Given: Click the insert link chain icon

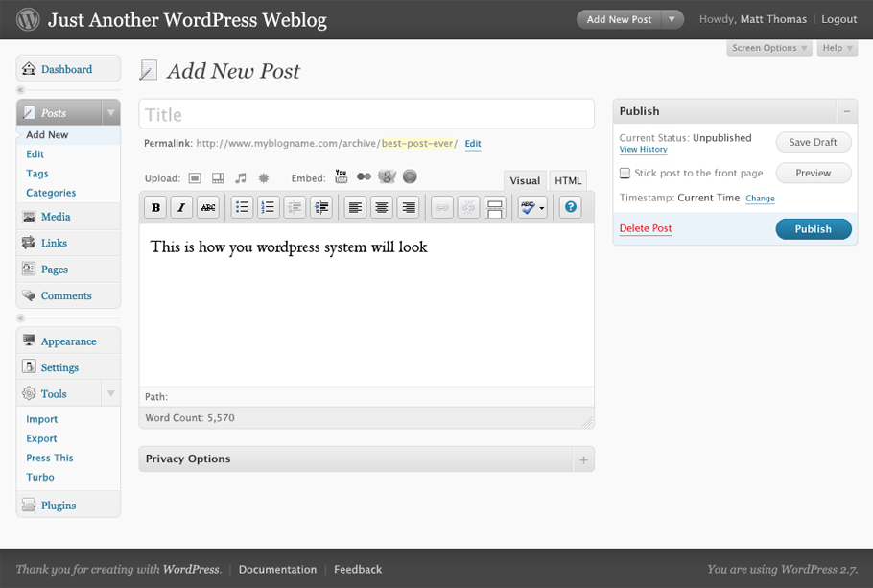Looking at the screenshot, I should click(442, 208).
